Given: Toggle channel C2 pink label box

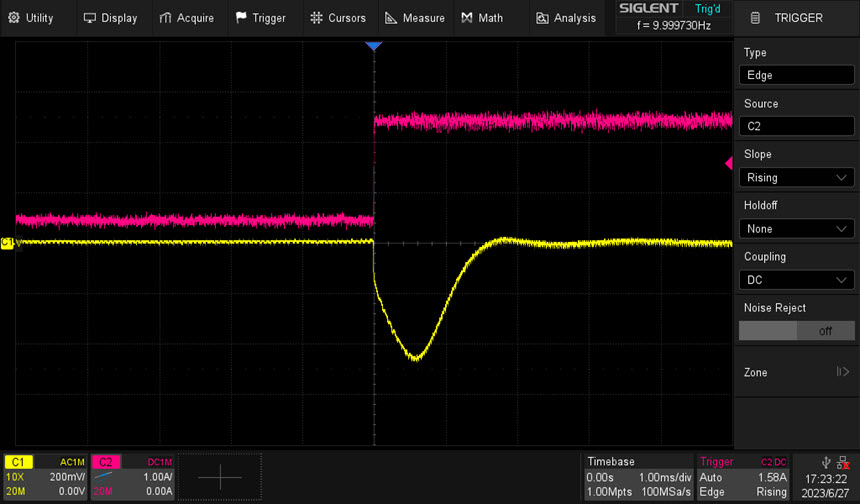Looking at the screenshot, I should tap(106, 462).
